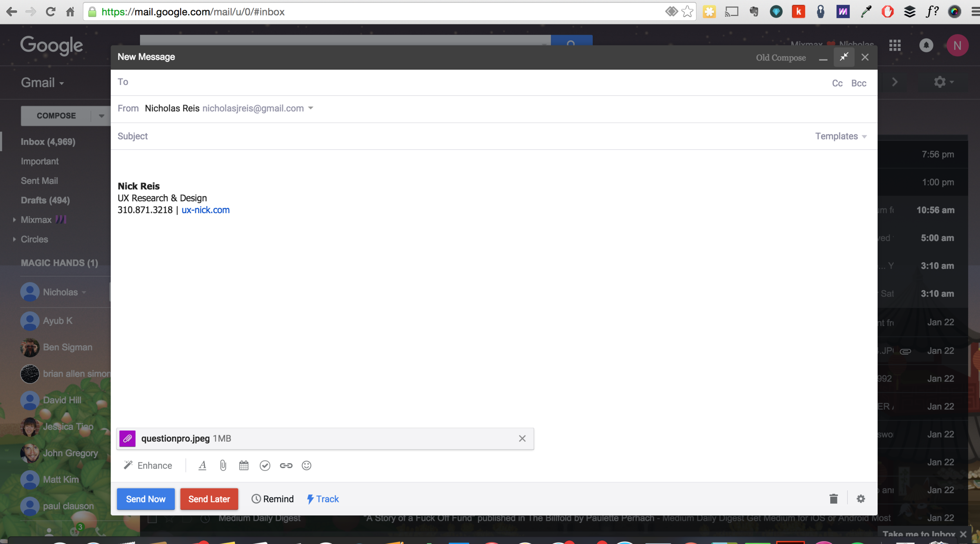
Task: Switch to Old Compose
Action: coord(780,58)
